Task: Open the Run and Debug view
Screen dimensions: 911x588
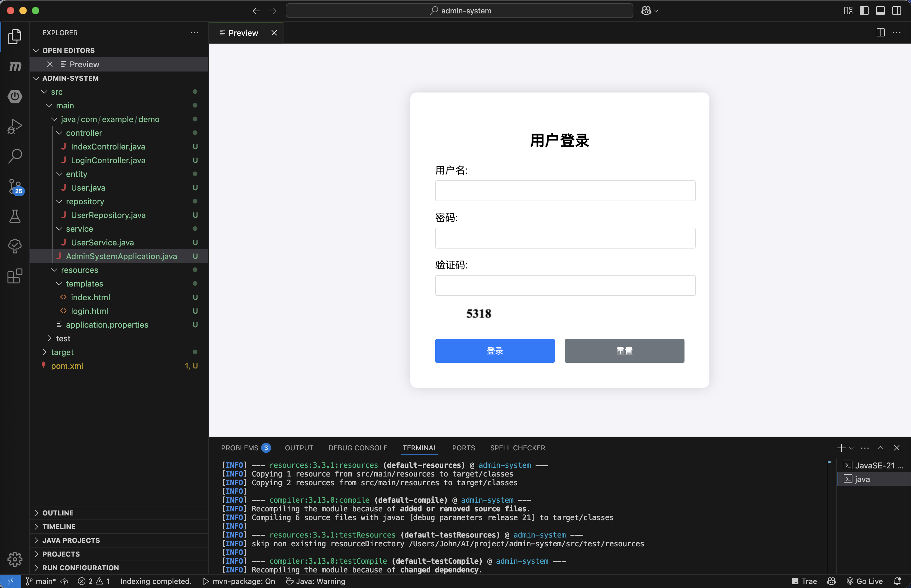Action: click(15, 126)
